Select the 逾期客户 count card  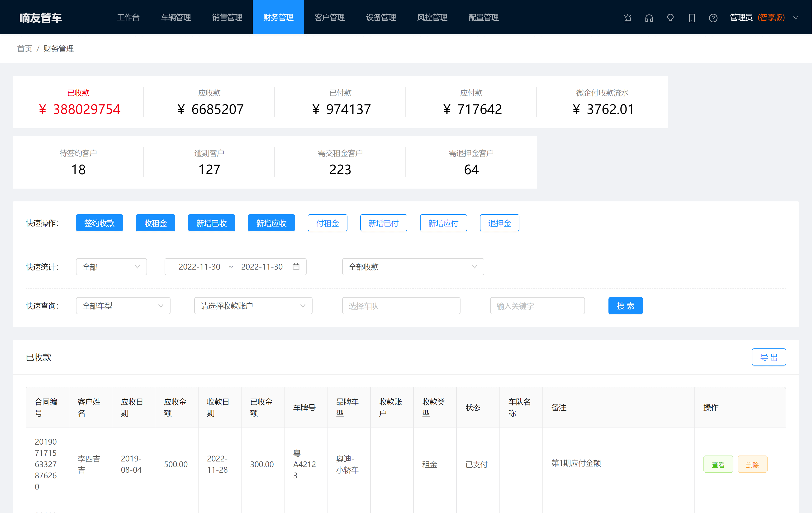pyautogui.click(x=209, y=162)
